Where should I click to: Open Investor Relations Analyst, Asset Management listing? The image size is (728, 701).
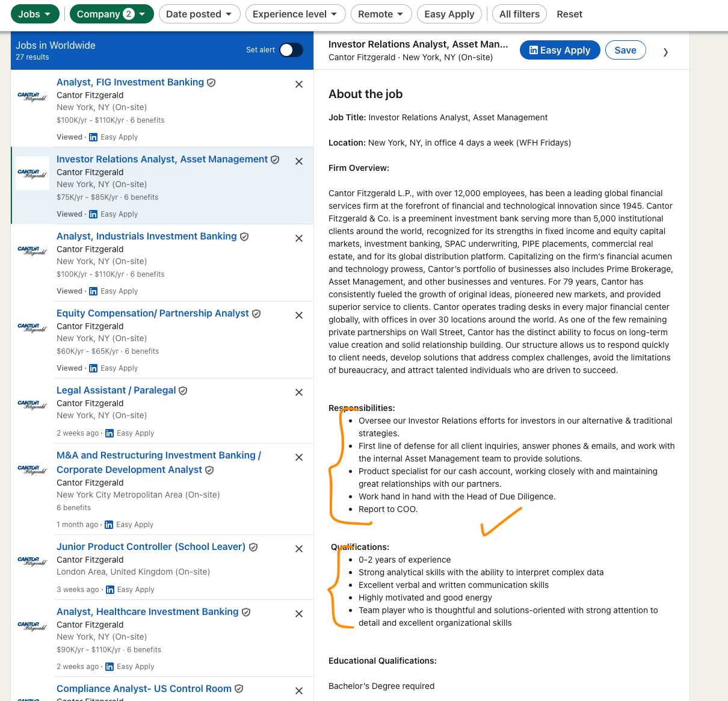point(162,159)
